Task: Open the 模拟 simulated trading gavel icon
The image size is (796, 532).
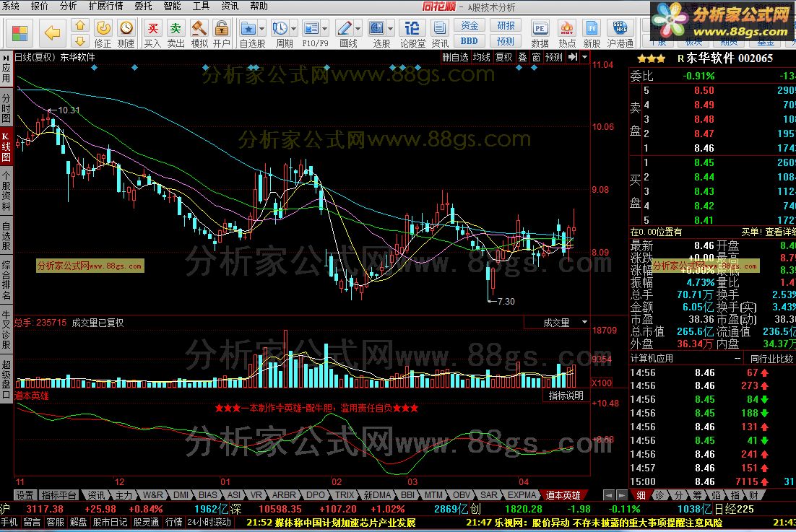Action: point(199,33)
